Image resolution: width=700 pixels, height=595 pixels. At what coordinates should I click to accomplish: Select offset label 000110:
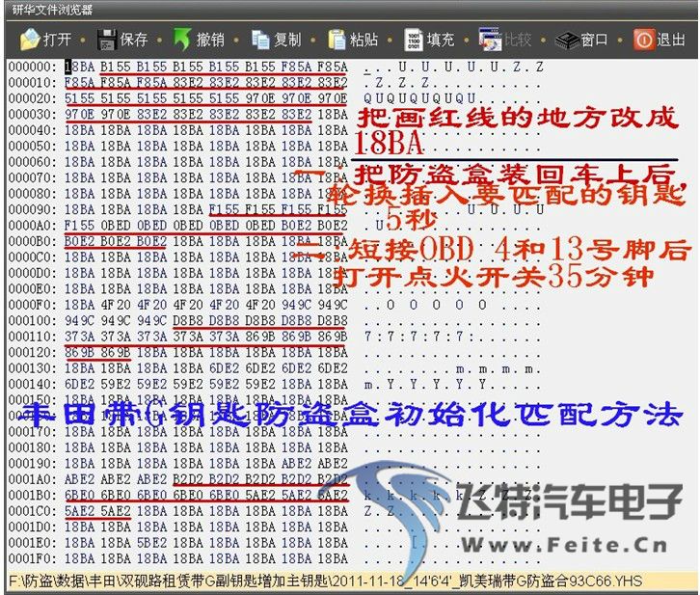pos(33,337)
